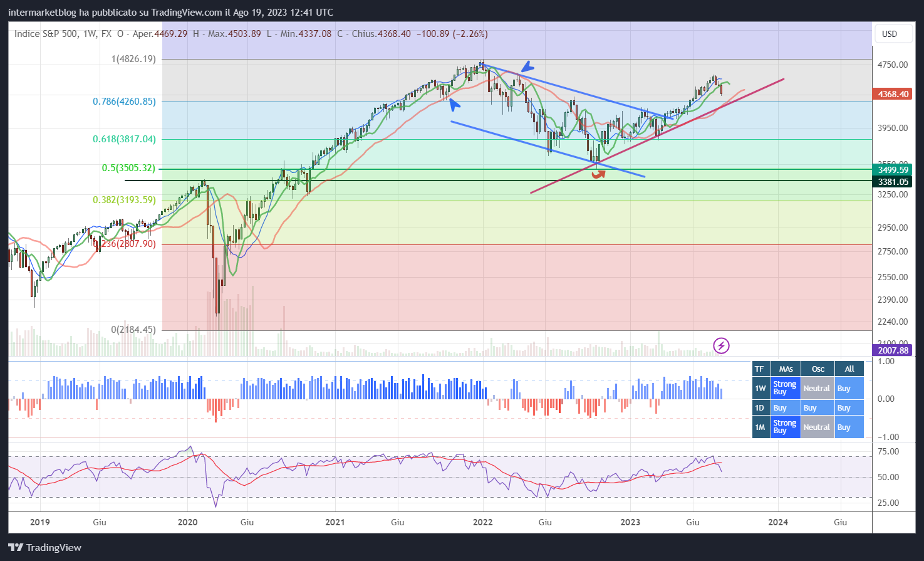924x561 pixels.
Task: Click the purple volume tag 2007.88
Action: [x=893, y=350]
